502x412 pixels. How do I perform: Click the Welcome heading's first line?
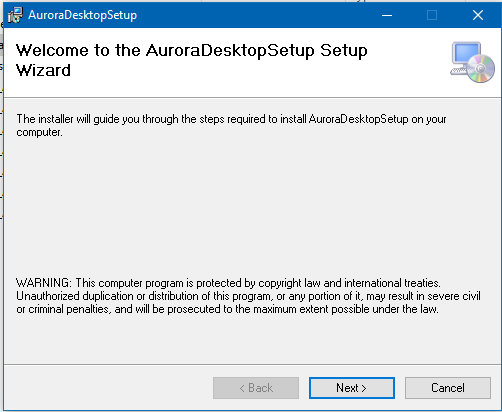(x=192, y=51)
